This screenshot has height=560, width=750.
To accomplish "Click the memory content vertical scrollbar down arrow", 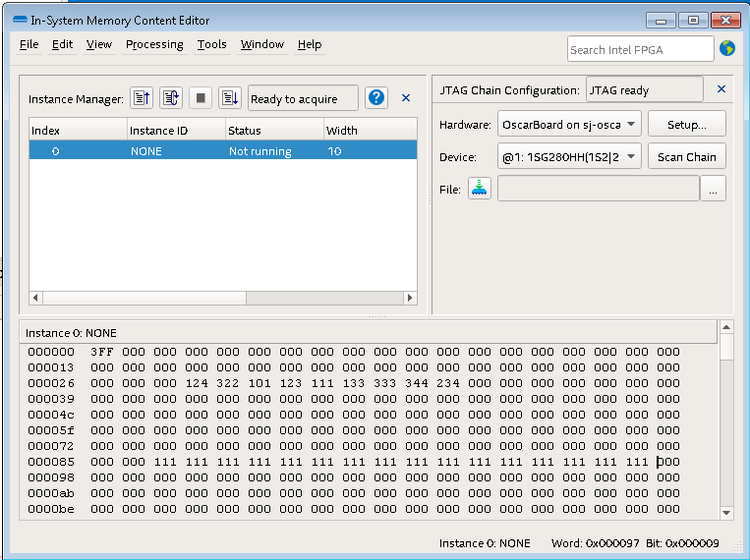I will coord(726,512).
